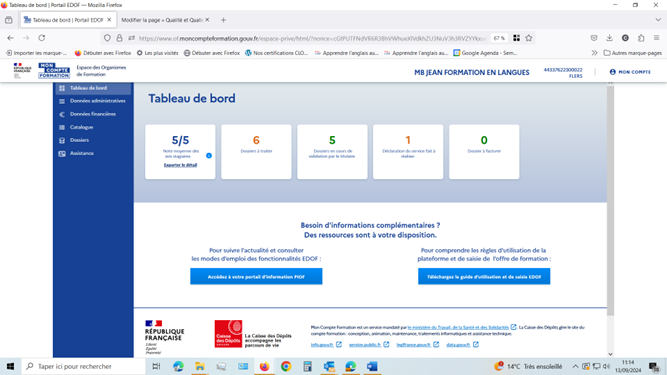Open Données financières in the sidebar
The height and width of the screenshot is (375, 667).
click(93, 114)
